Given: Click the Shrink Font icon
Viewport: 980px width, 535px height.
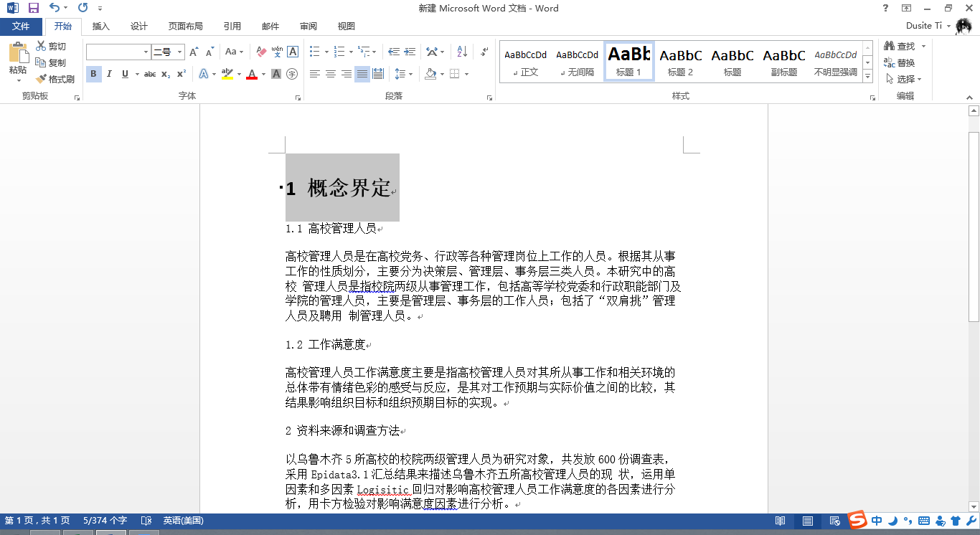Looking at the screenshot, I should pyautogui.click(x=209, y=52).
